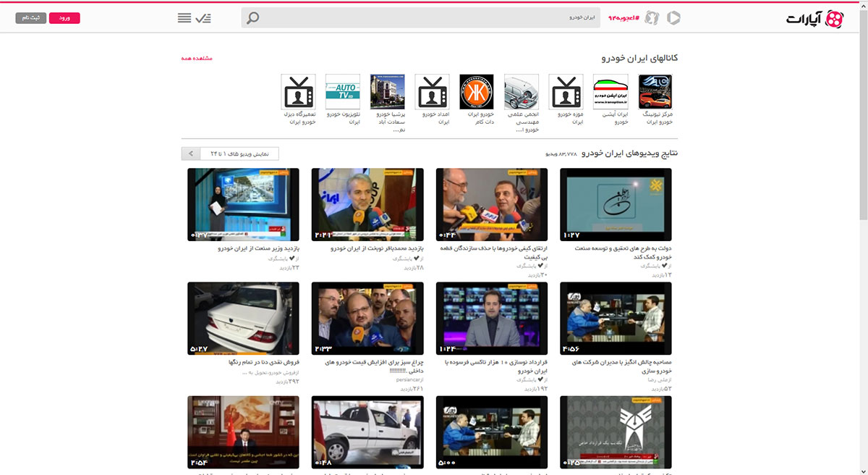Open the hamburger menu icon
The image size is (868, 475).
click(x=184, y=17)
